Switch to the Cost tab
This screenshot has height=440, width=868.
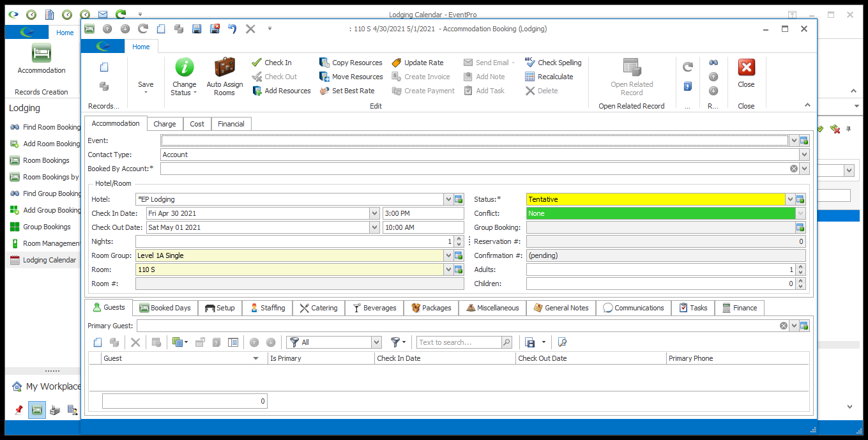coord(197,124)
